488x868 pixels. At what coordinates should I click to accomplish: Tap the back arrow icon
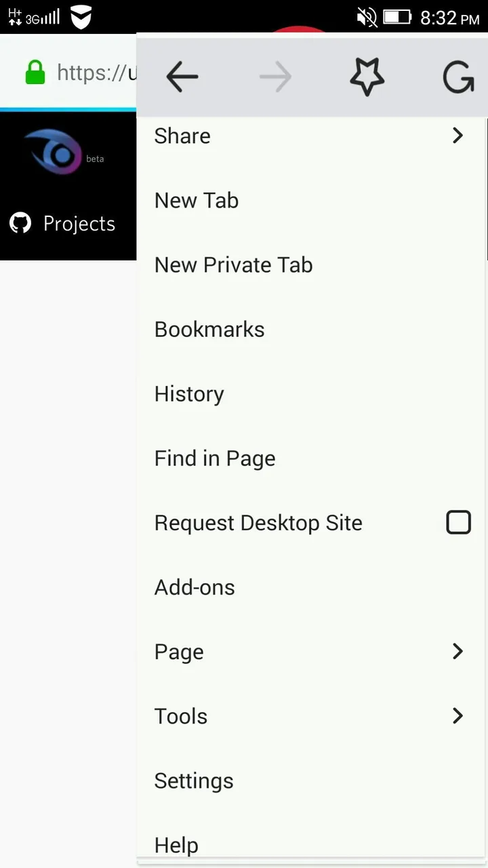pos(182,77)
